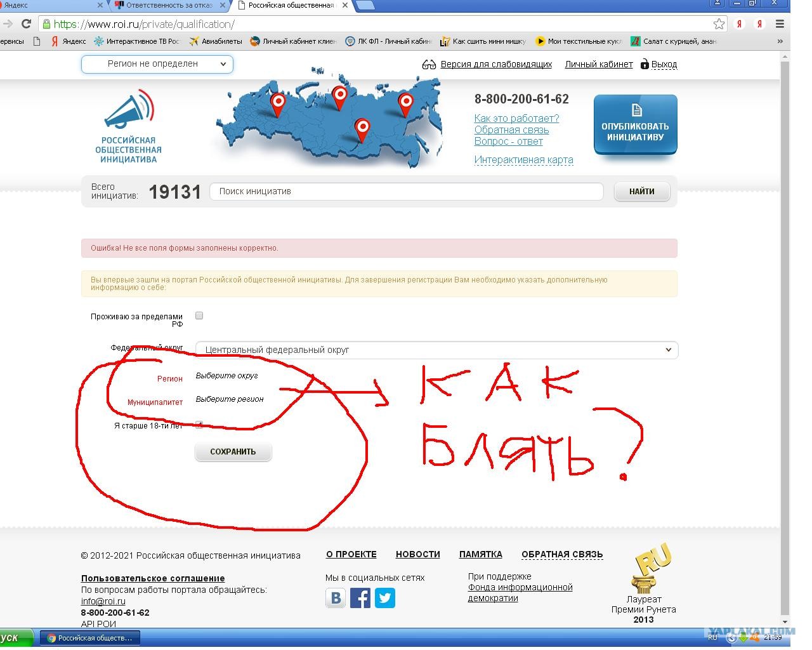Open the Twitter social icon in footer
Viewport: 812px width, 650px height.
(385, 598)
